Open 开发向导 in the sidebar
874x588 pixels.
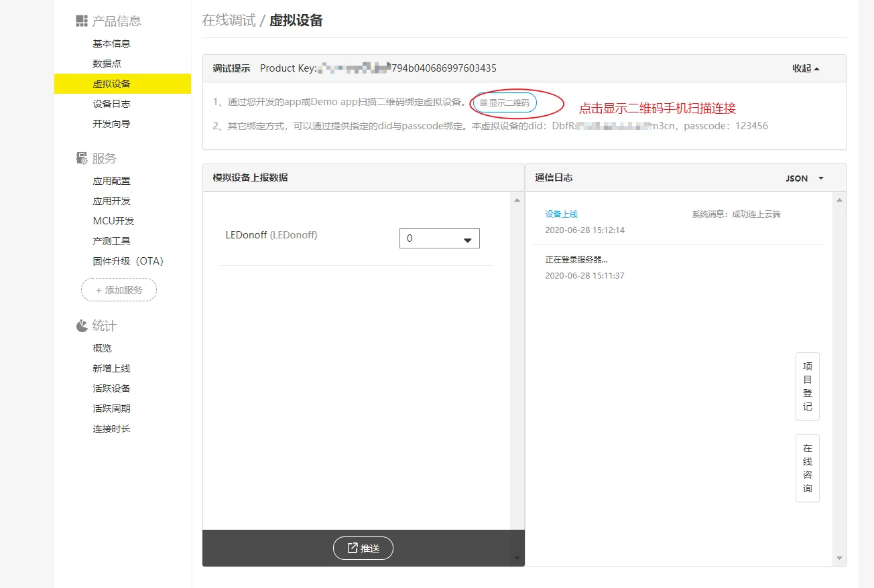[x=111, y=124]
